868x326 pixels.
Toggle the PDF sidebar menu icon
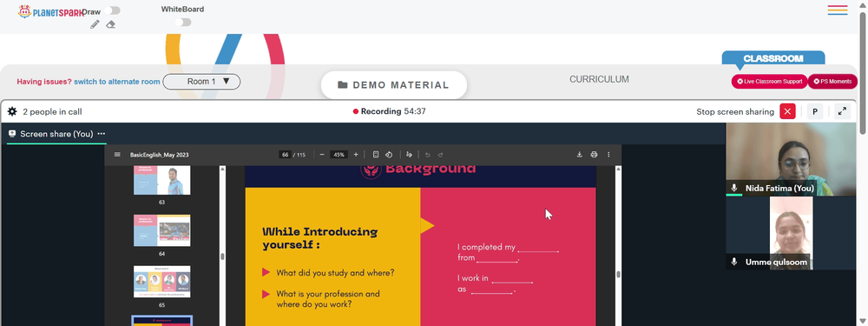[117, 155]
